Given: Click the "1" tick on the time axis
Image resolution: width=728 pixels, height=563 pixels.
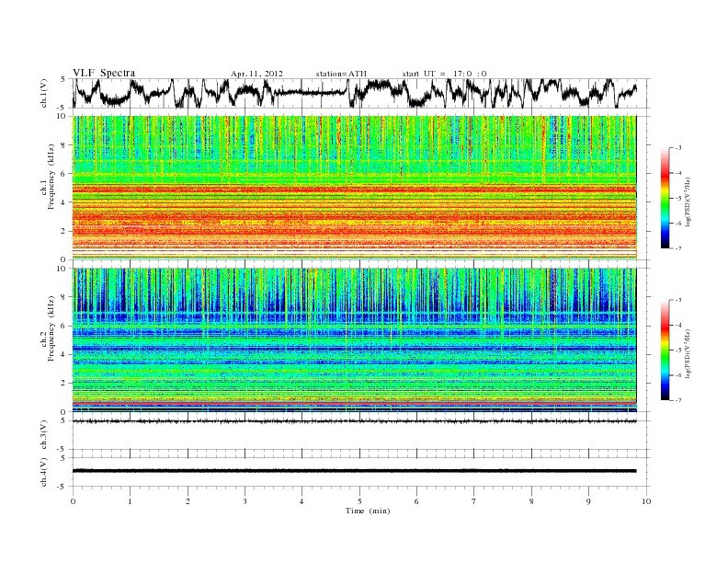Looking at the screenshot, I should [x=130, y=501].
